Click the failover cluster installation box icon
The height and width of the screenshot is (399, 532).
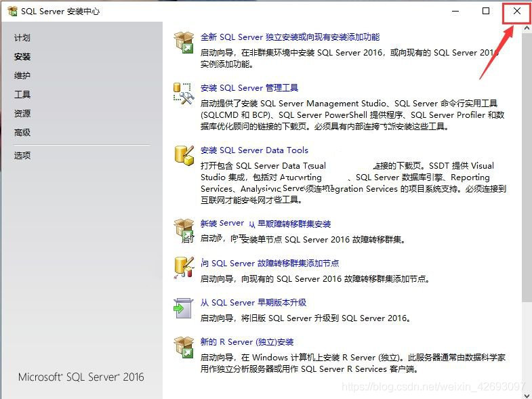[x=184, y=230]
